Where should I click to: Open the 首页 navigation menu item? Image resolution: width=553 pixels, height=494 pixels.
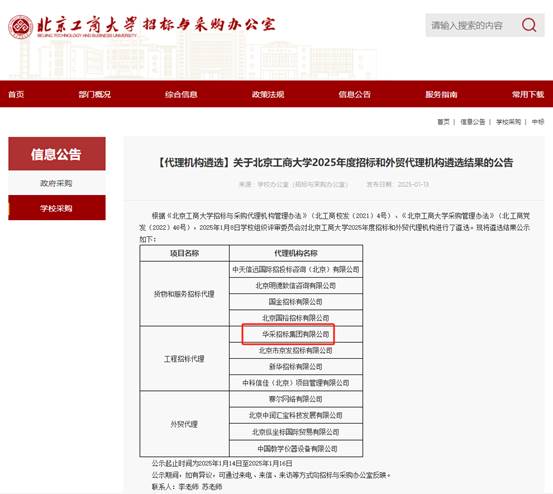pos(16,94)
